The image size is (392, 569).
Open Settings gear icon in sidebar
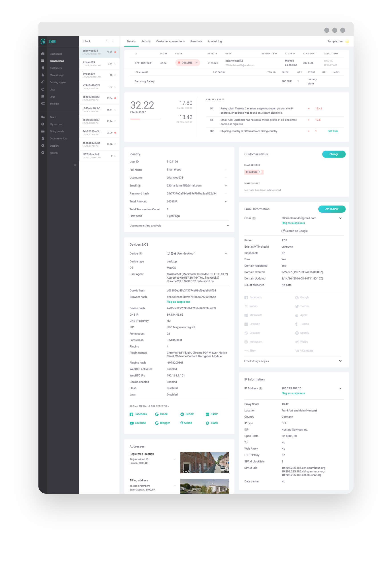coord(43,104)
